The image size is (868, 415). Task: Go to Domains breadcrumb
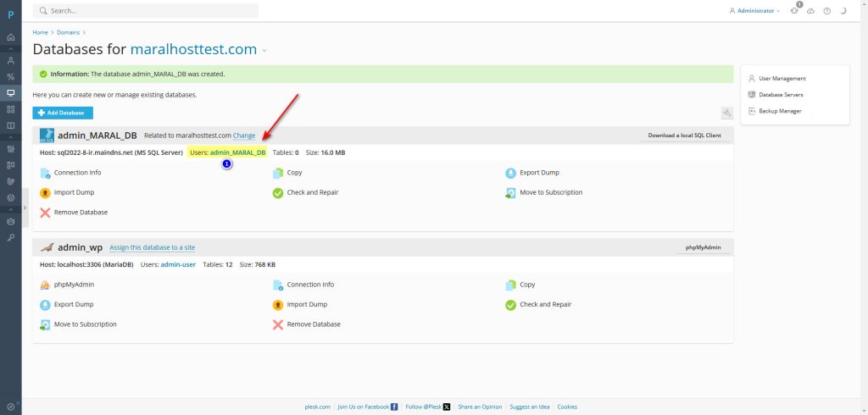(68, 33)
